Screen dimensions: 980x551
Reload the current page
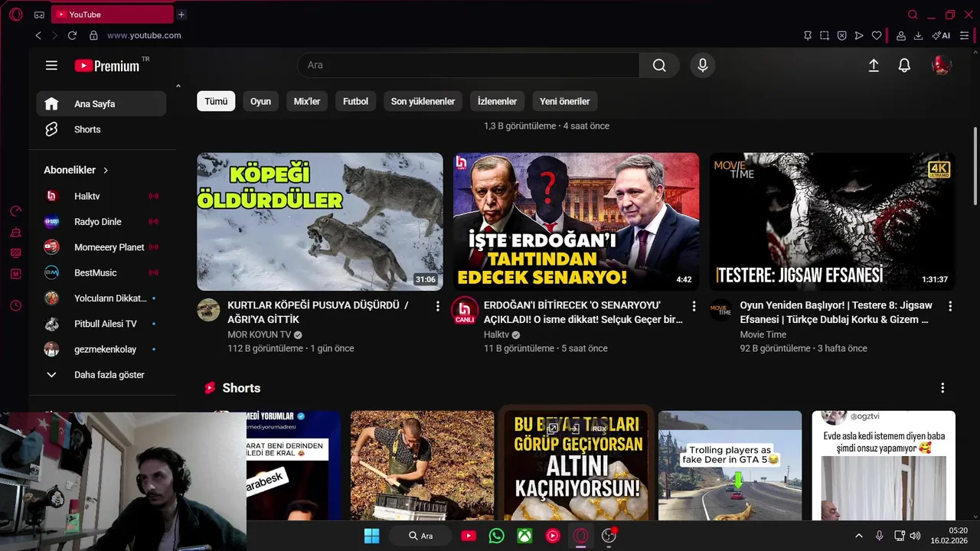click(x=72, y=35)
